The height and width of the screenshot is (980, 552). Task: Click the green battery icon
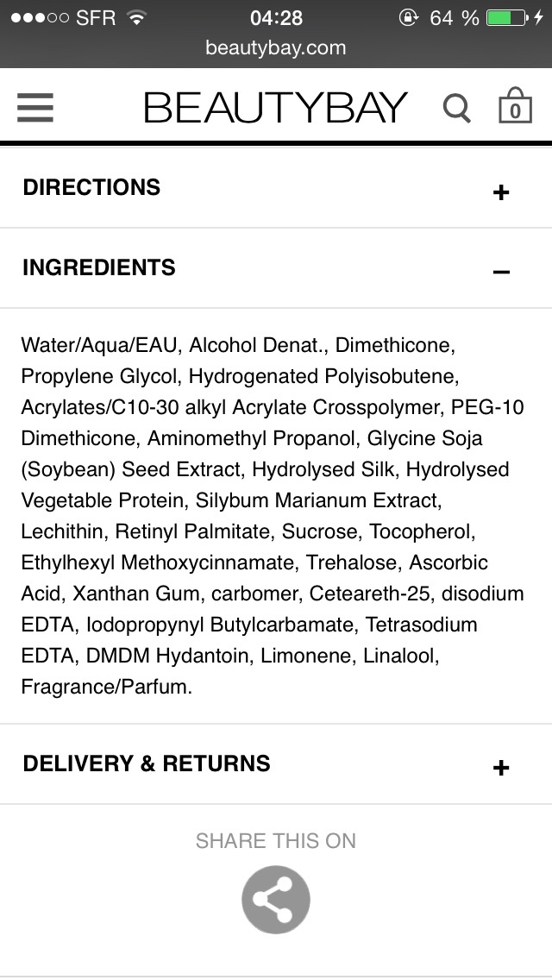pos(506,17)
